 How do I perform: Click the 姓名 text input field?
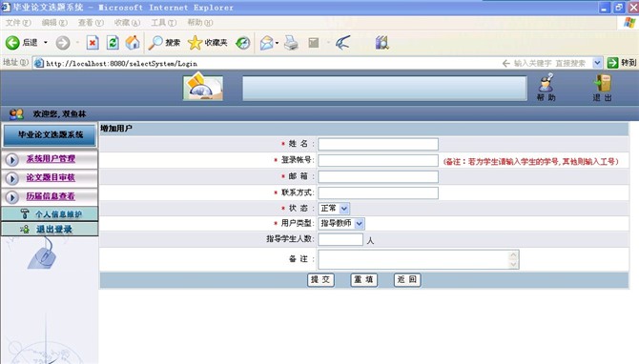[378, 144]
